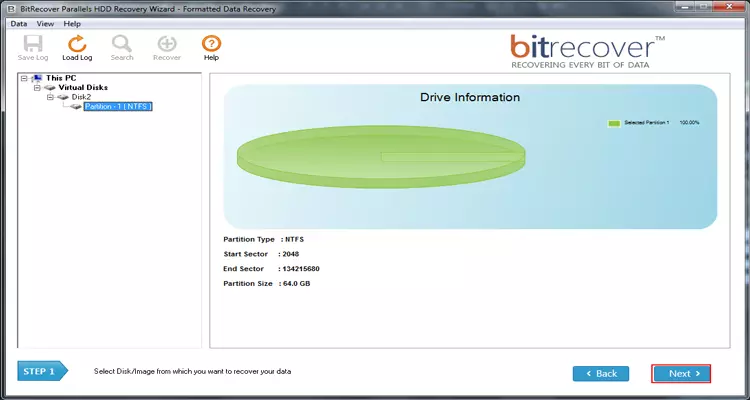750x400 pixels.
Task: Select Virtual Disks tree item
Action: (x=83, y=88)
